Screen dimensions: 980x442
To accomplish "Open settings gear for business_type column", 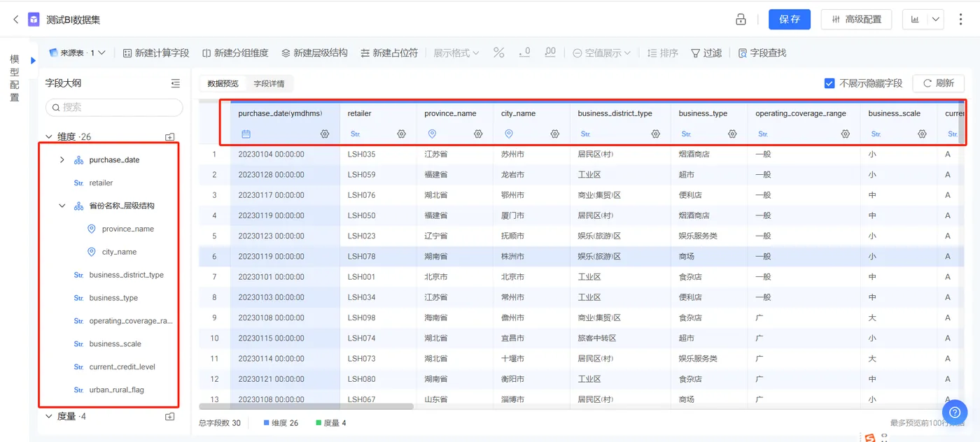I will click(732, 134).
